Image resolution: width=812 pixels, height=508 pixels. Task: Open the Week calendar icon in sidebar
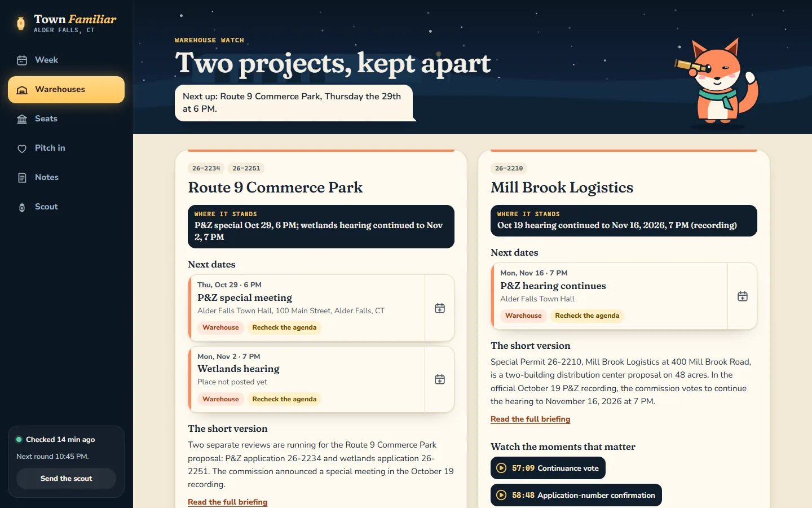tap(22, 60)
